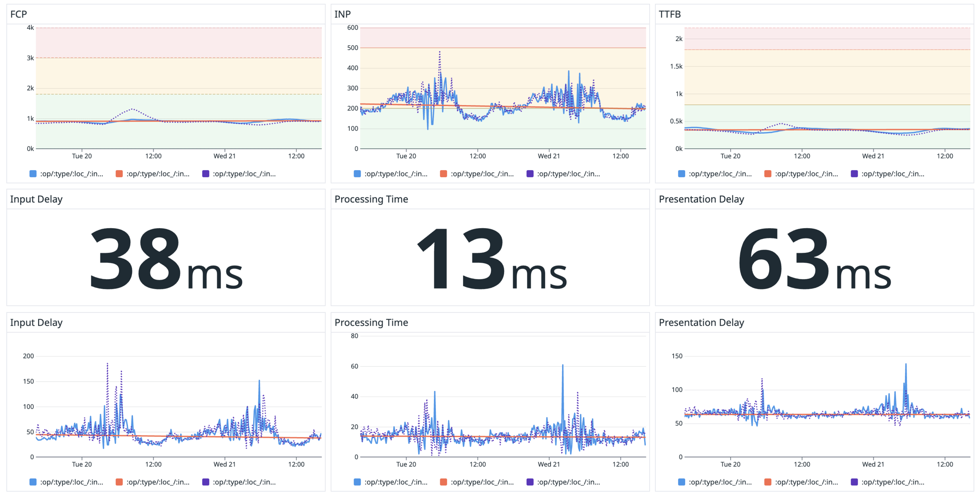Click orange legend swatch under Processing Time graph
Viewport: 980px width, 498px height.
[x=443, y=482]
